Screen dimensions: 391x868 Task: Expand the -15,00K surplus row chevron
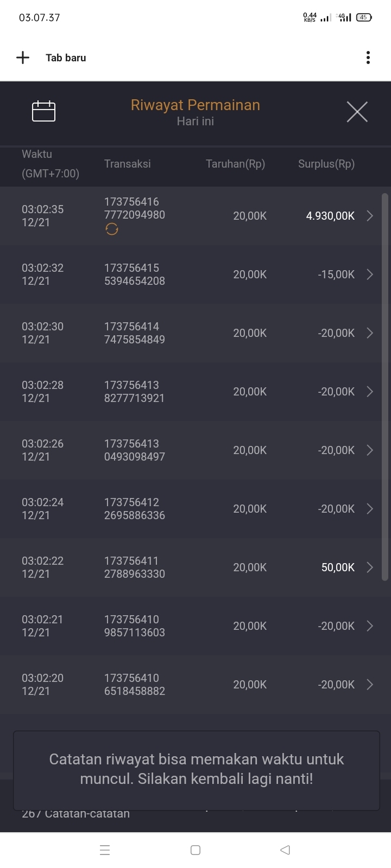370,275
